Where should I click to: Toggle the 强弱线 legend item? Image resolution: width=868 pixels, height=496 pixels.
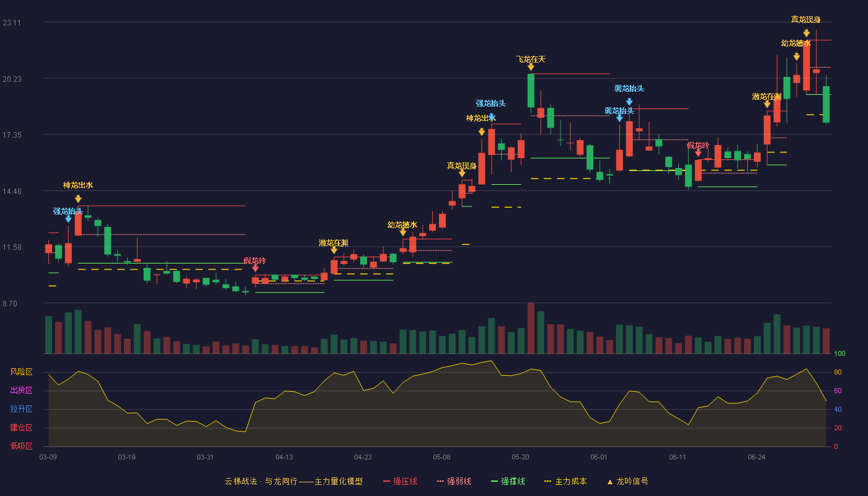(x=454, y=481)
